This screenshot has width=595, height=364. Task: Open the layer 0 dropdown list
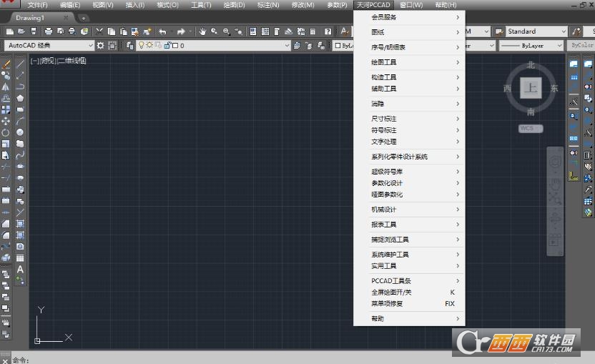(213, 46)
